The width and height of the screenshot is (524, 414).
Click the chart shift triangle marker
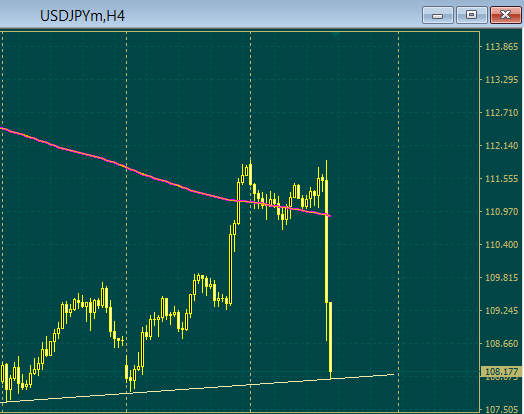(336, 34)
